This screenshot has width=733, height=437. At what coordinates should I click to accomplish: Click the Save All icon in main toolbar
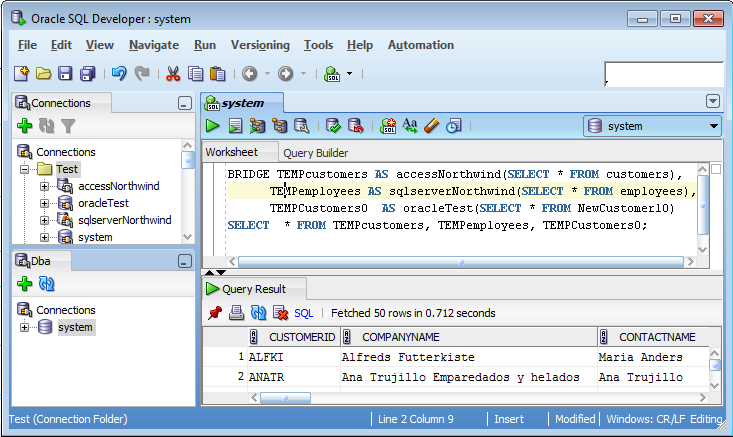click(87, 73)
